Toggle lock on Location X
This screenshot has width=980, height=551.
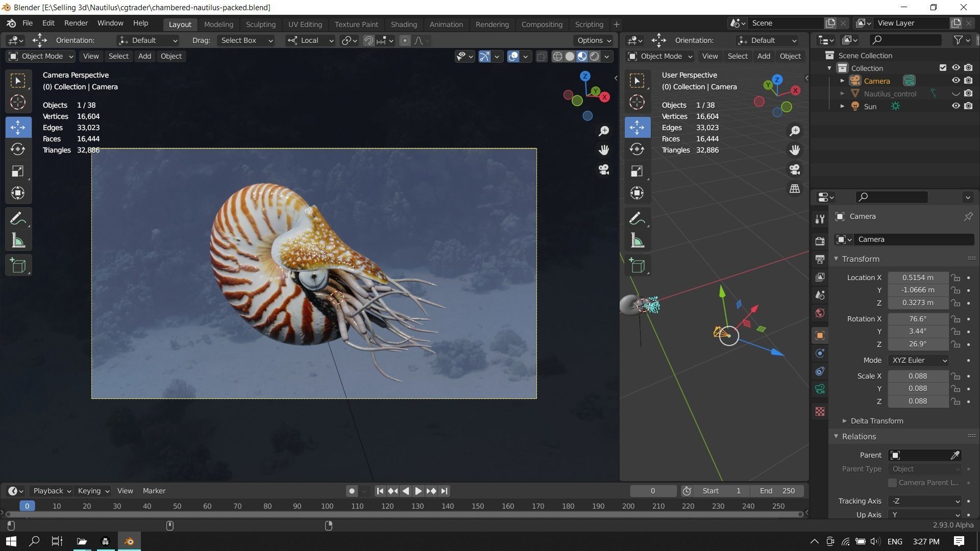955,278
